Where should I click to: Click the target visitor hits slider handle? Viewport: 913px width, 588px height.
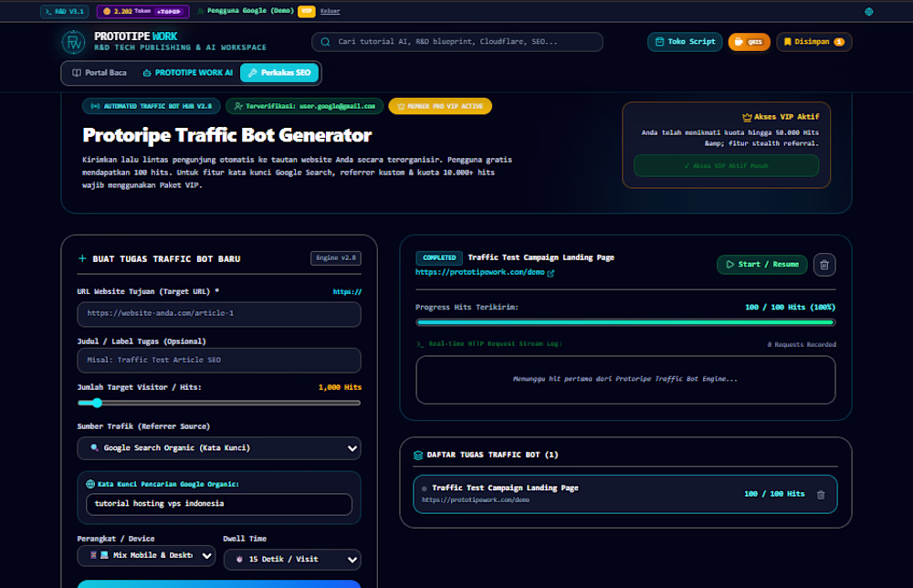pos(97,403)
